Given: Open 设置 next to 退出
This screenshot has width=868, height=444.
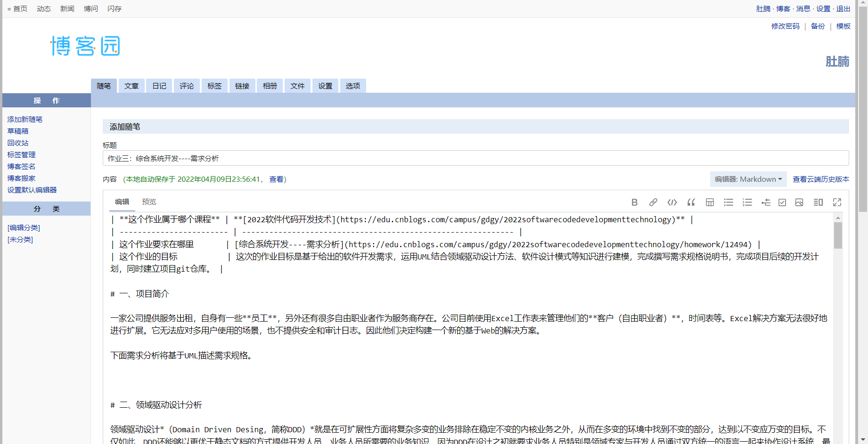Looking at the screenshot, I should (824, 9).
